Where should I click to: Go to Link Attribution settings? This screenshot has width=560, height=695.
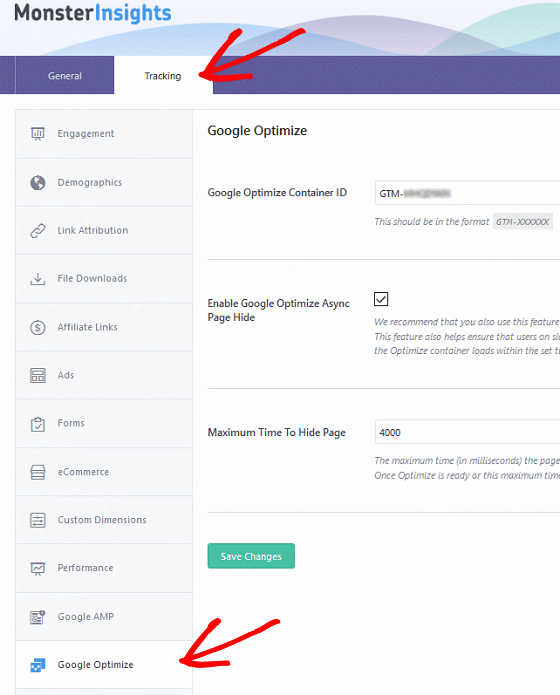coord(104,230)
